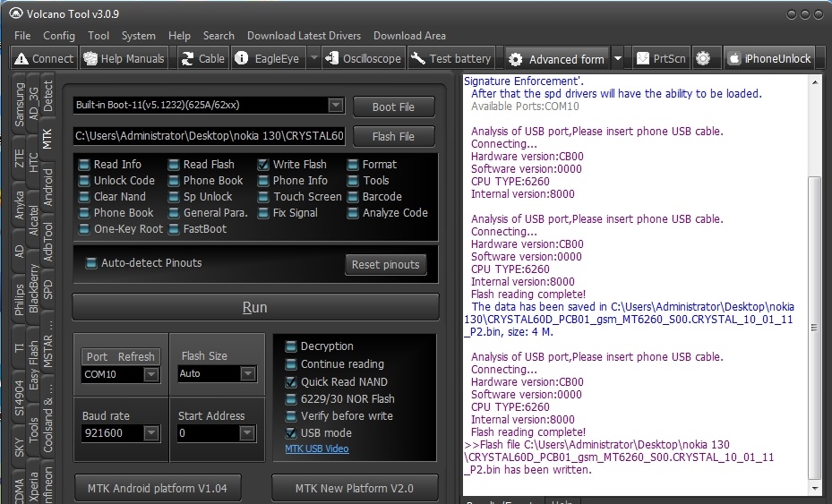Open the File menu
This screenshot has height=504, width=832.
[x=22, y=36]
